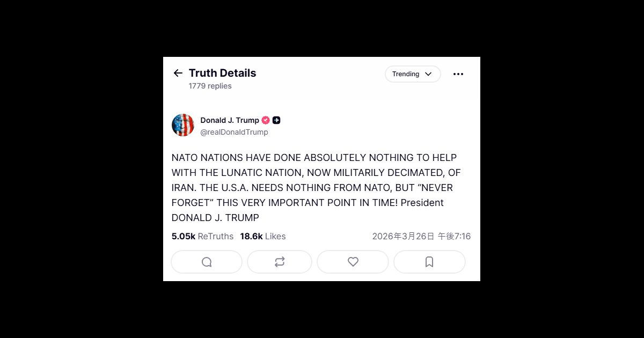
Task: Click the black plus badge beside name
Action: (276, 120)
